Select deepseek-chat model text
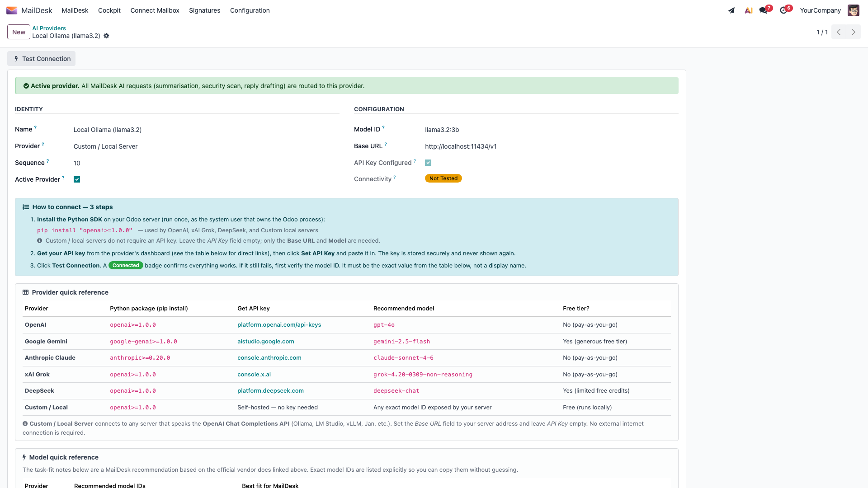Image resolution: width=868 pixels, height=488 pixels. click(x=396, y=391)
